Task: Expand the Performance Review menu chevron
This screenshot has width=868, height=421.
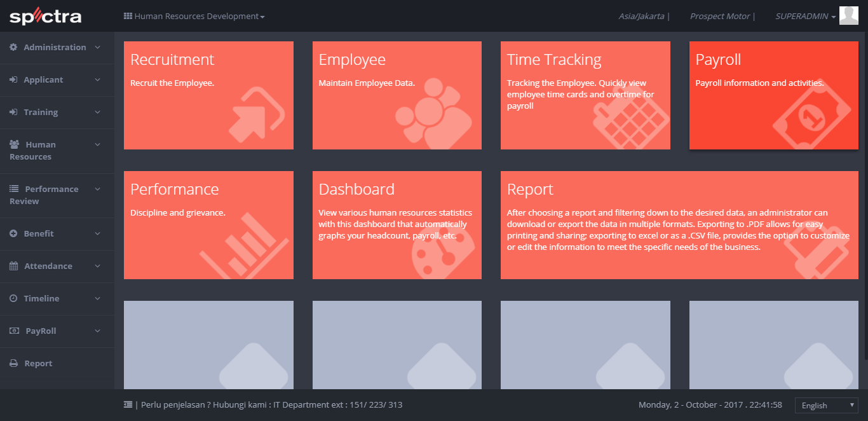Action: click(x=97, y=189)
